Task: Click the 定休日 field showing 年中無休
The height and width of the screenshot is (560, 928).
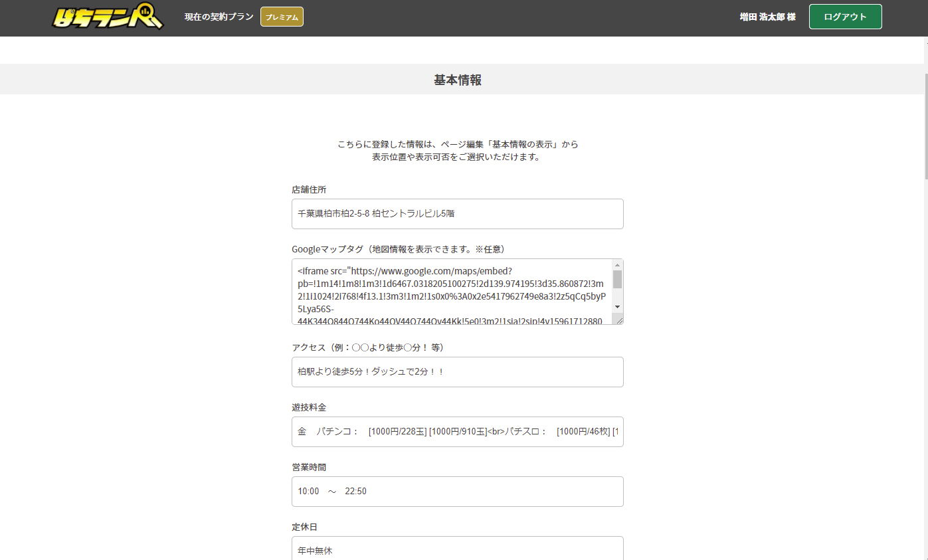Action: [x=457, y=551]
